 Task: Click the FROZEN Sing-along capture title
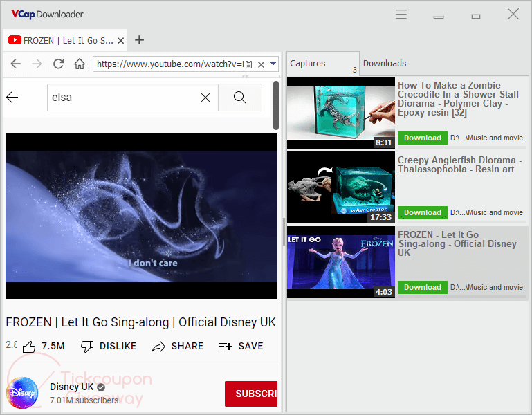coord(457,243)
